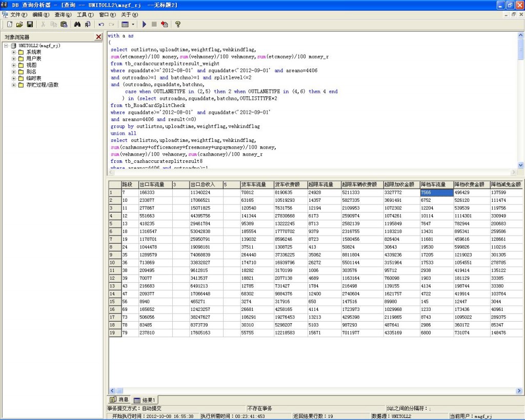Open the 查询(Q) menu
The width and height of the screenshot is (525, 420).
[x=64, y=15]
